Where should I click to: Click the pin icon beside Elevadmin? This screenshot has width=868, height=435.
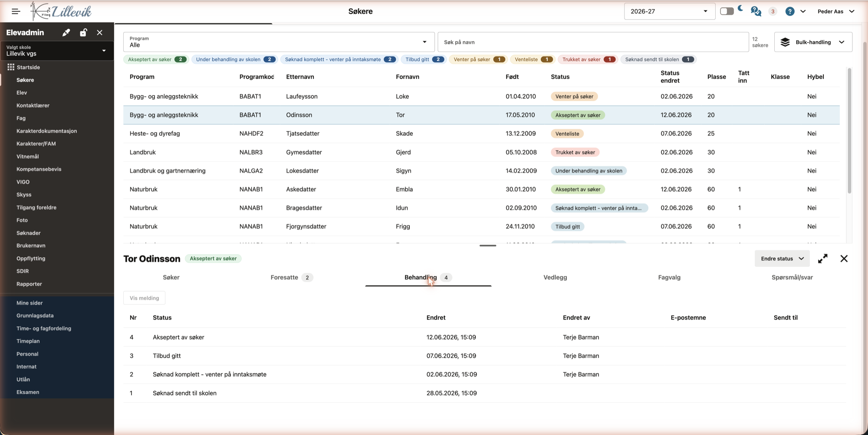point(66,33)
